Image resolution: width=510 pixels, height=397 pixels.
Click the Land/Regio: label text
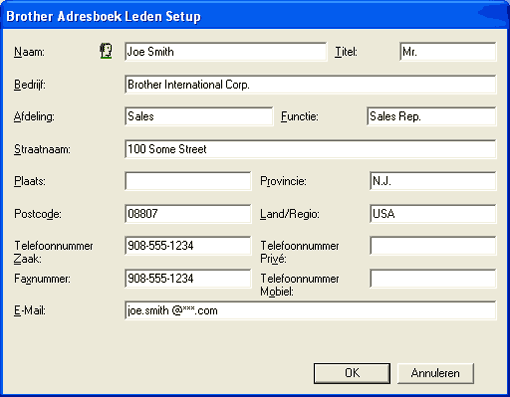290,214
